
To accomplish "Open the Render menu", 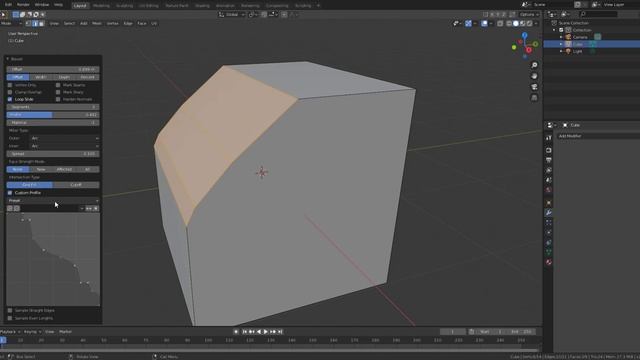I will pyautogui.click(x=23, y=5).
